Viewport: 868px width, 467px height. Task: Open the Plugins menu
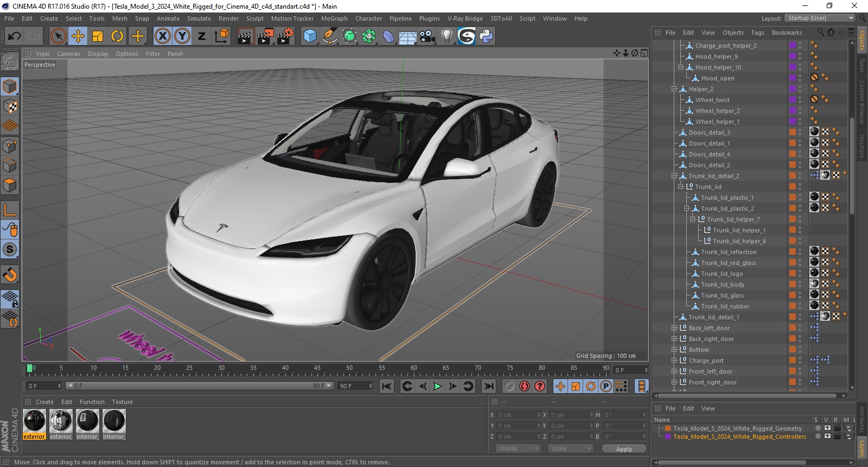coord(429,18)
